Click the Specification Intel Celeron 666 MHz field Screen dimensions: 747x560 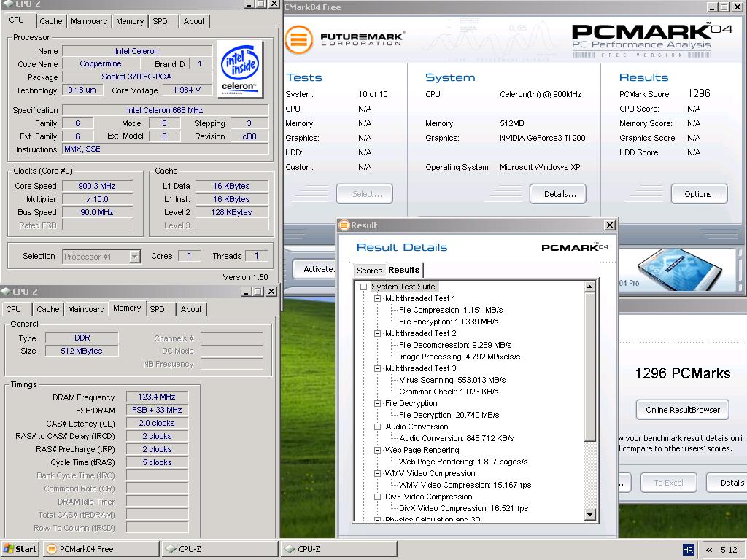(x=166, y=110)
